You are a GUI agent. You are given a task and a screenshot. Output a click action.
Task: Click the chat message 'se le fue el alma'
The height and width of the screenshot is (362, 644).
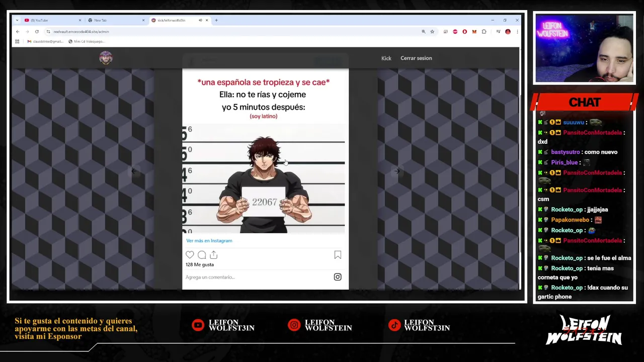[x=609, y=258]
